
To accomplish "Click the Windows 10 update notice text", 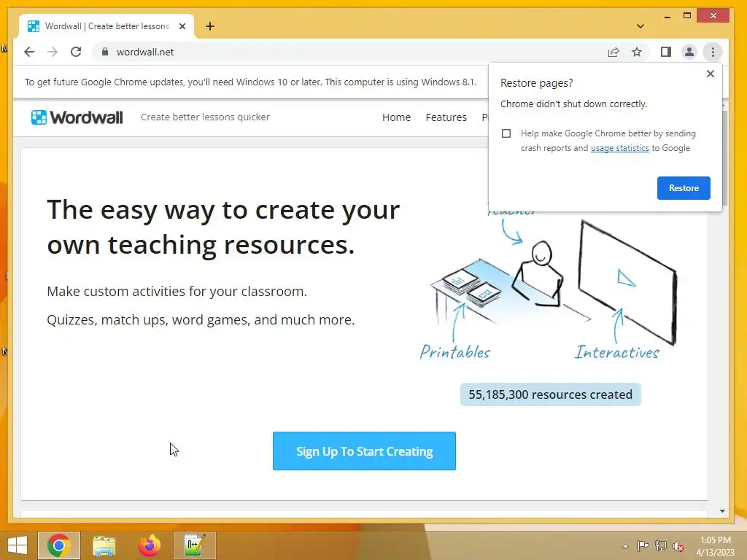I will coord(251,82).
